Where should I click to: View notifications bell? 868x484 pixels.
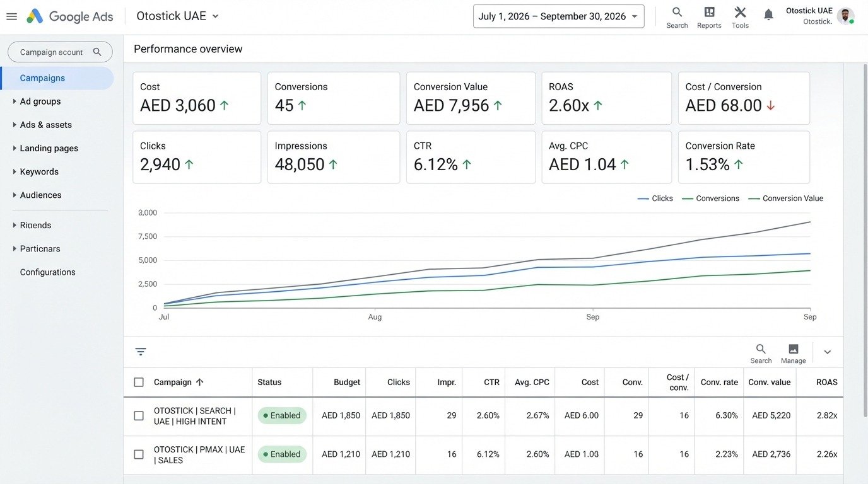pos(768,15)
